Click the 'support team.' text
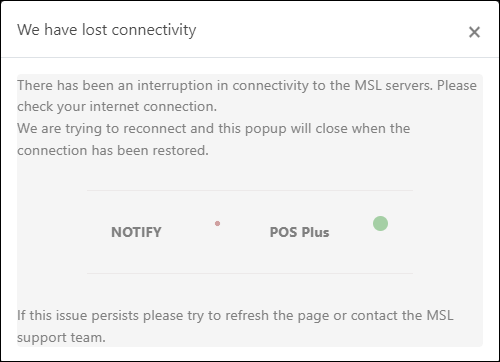The width and height of the screenshot is (500, 362). (x=61, y=337)
